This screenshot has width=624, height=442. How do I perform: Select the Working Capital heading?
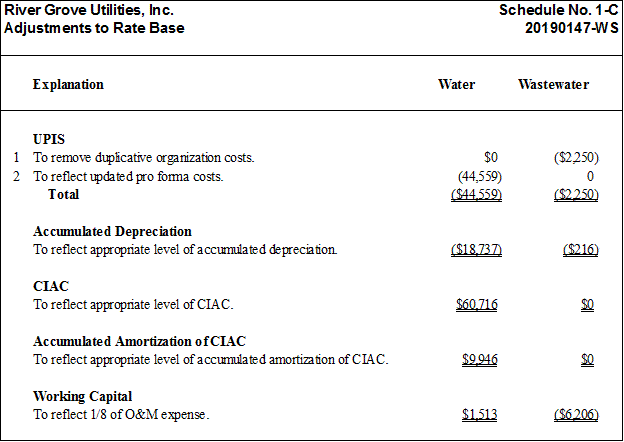point(82,396)
